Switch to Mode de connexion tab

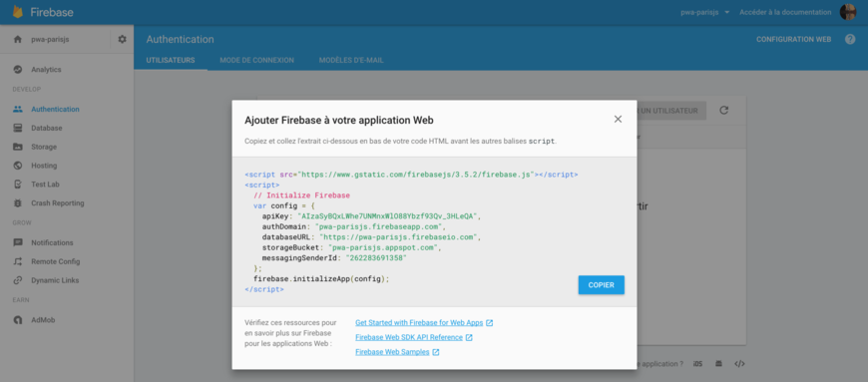(x=256, y=60)
